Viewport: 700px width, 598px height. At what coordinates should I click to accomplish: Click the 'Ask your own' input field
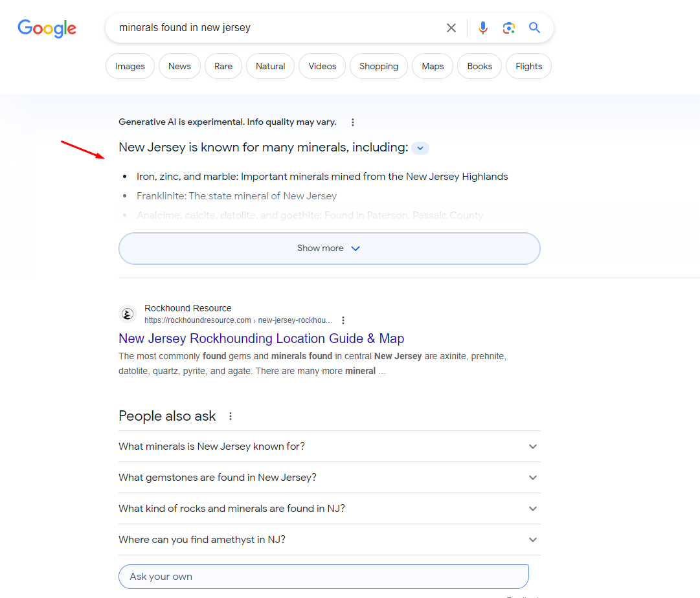point(324,577)
